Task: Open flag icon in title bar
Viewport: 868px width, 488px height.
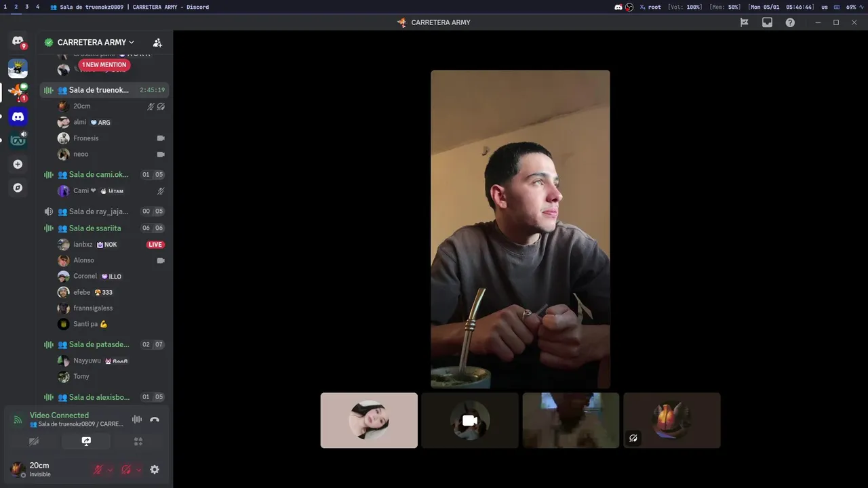Action: pos(744,22)
